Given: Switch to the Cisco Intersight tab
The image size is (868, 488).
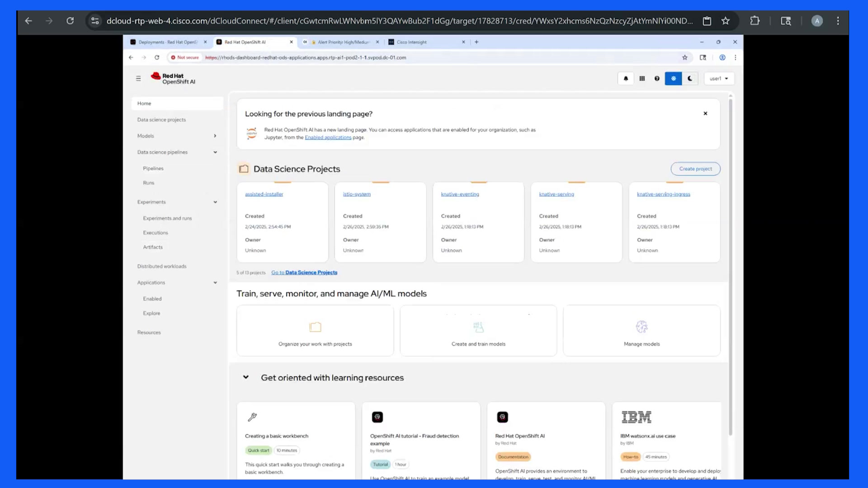Looking at the screenshot, I should (426, 42).
